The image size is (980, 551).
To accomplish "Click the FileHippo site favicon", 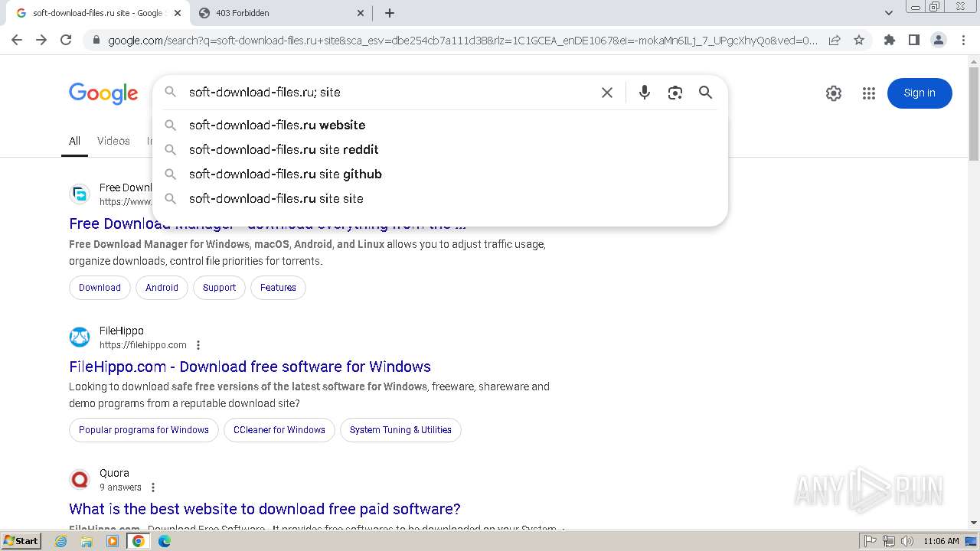I will (80, 337).
